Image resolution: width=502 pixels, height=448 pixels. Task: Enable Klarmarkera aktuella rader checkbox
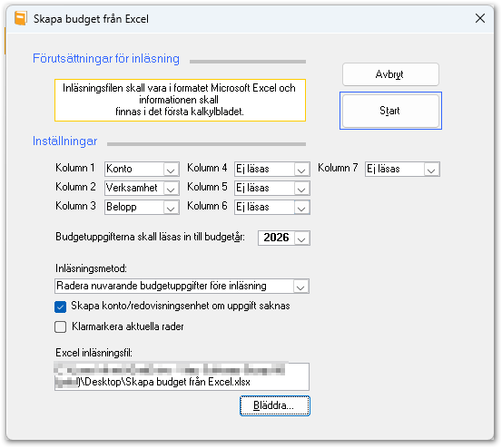pyautogui.click(x=60, y=326)
